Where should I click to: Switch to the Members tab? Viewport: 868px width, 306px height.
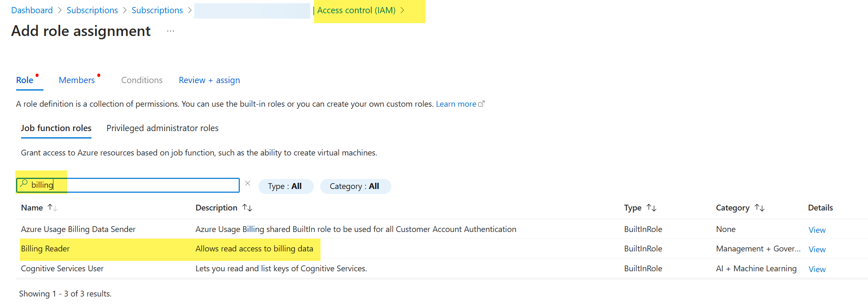point(77,80)
